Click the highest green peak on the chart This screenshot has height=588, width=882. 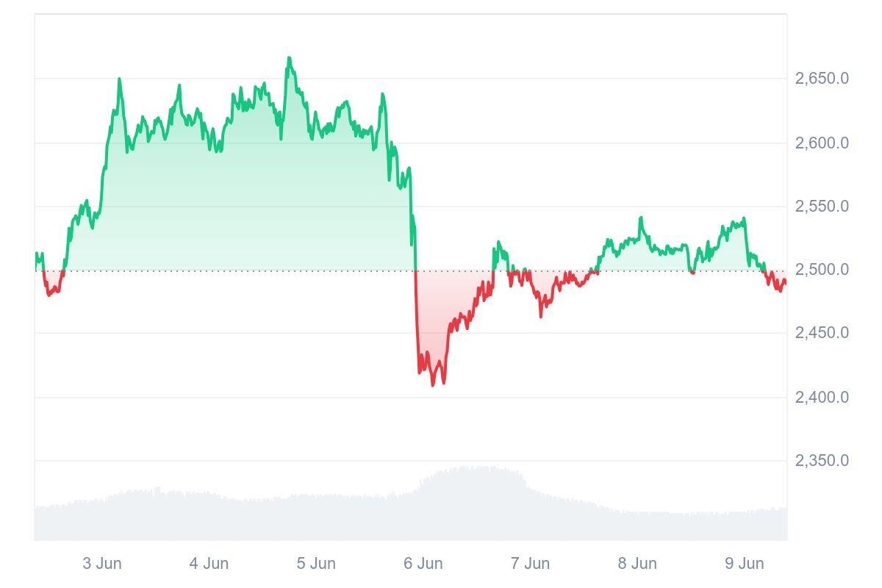(289, 58)
